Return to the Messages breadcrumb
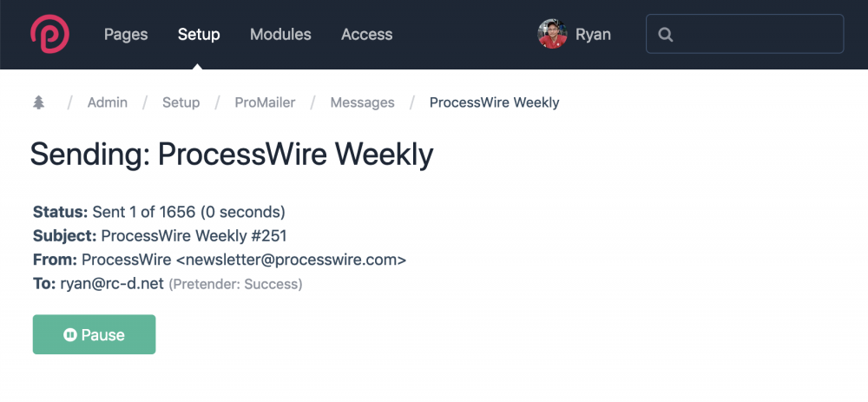This screenshot has width=868, height=402. point(362,102)
